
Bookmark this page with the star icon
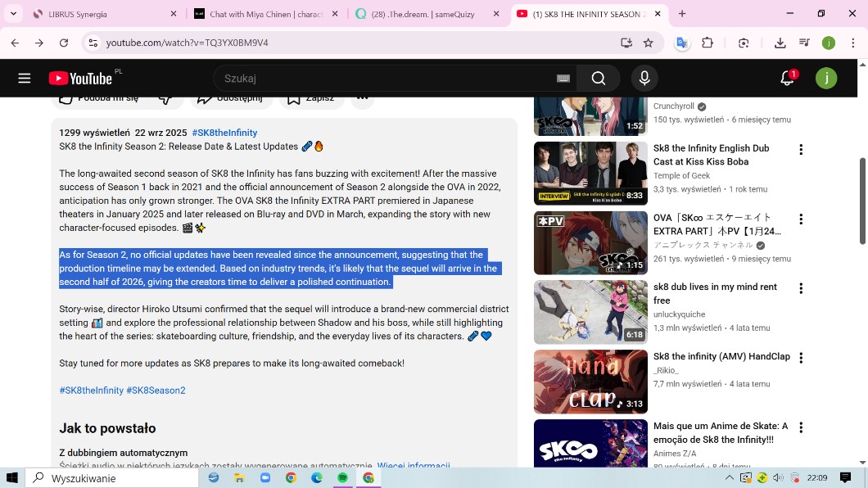click(x=649, y=43)
